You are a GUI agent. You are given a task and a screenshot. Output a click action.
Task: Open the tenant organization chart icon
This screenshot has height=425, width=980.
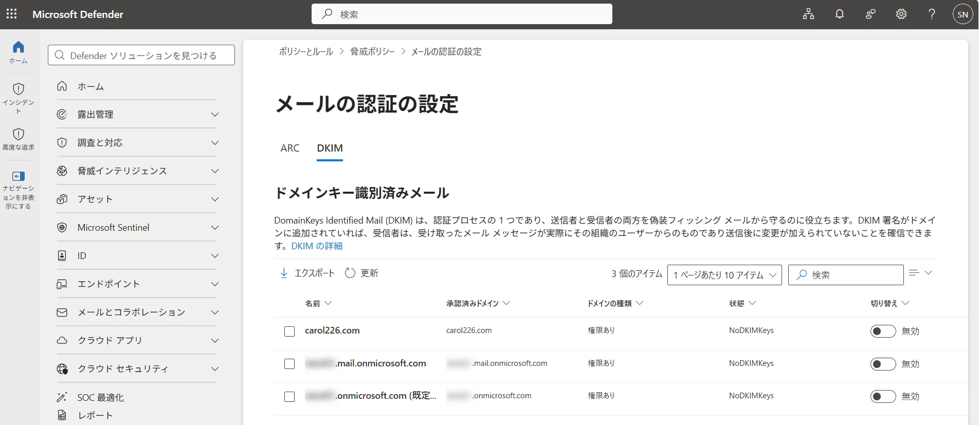coord(809,14)
